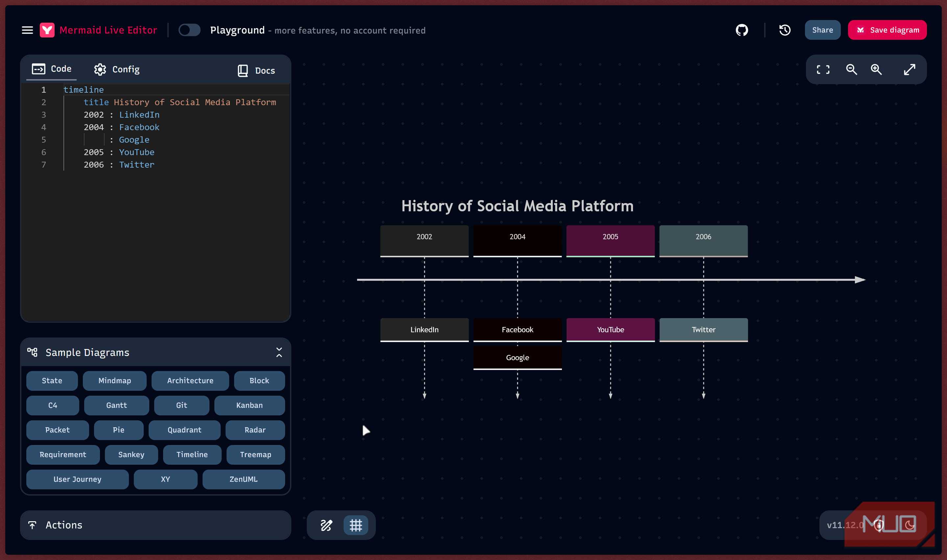This screenshot has height=560, width=947.
Task: Click the Save diagram button
Action: pyautogui.click(x=887, y=30)
